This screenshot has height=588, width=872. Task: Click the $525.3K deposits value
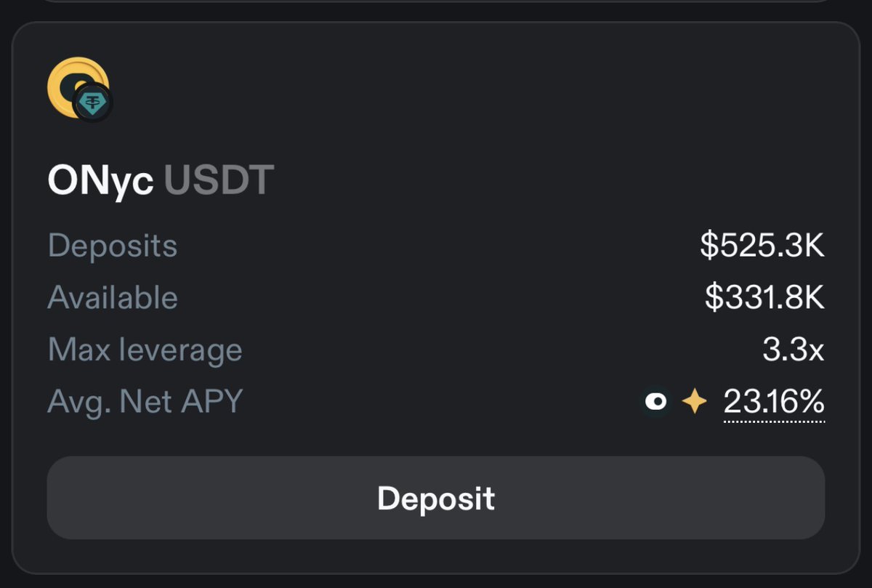coord(762,246)
